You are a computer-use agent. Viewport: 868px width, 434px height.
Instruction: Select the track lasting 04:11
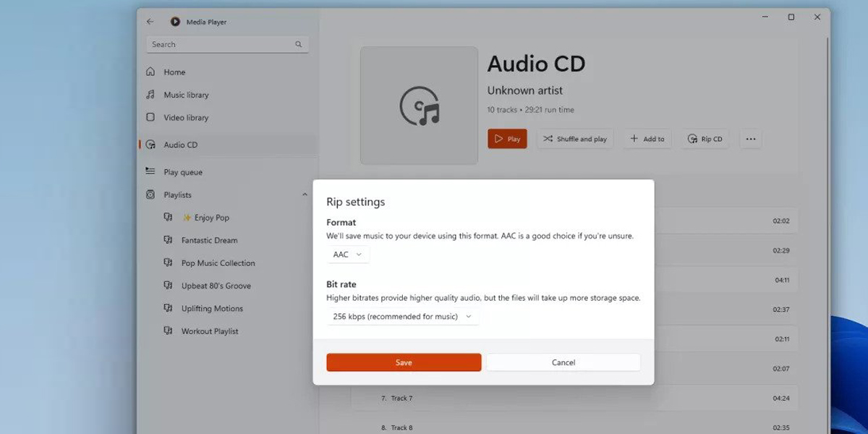click(726, 280)
